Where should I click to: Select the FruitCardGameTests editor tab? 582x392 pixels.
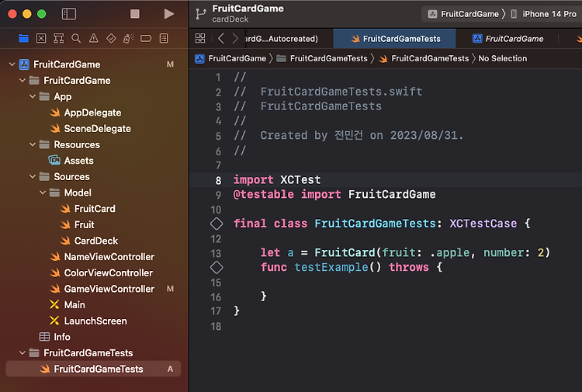point(394,39)
